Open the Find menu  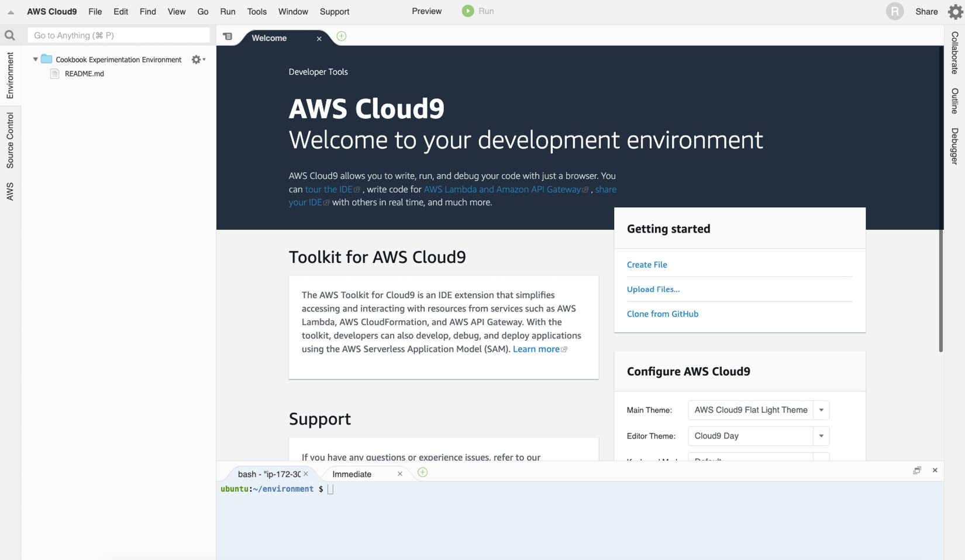[148, 12]
